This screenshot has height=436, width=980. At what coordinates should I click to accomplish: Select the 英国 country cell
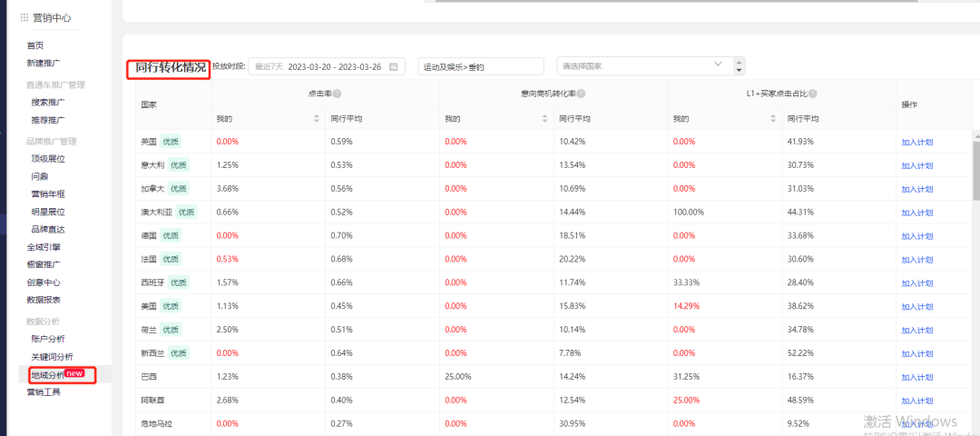173,142
